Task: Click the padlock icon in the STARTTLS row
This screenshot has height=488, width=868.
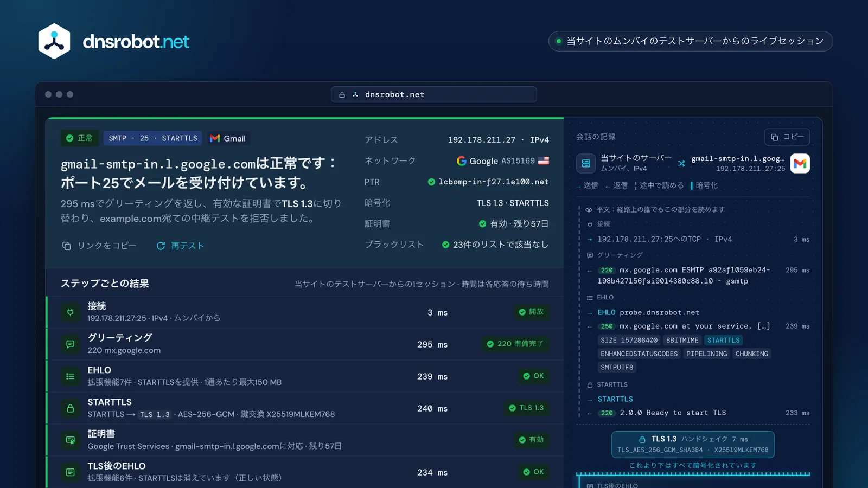Action: [x=70, y=408]
